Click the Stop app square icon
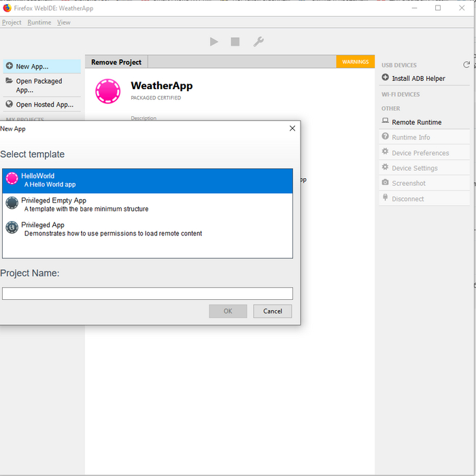This screenshot has height=476, width=476. click(x=235, y=41)
